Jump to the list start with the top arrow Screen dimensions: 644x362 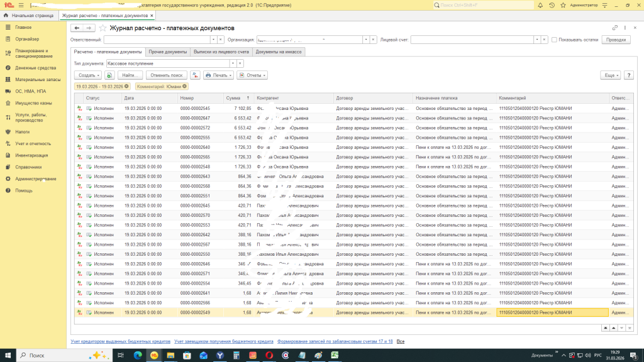(x=606, y=328)
